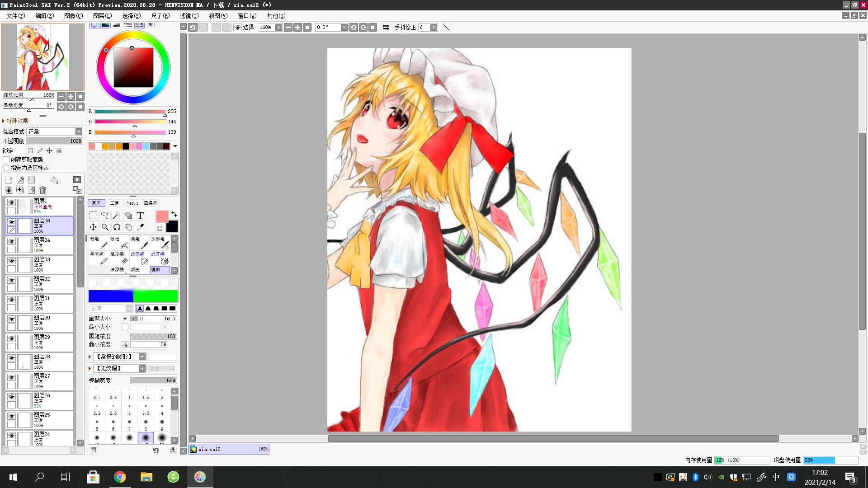Delete the selected layer with trash icon
The width and height of the screenshot is (868, 488).
43,190
